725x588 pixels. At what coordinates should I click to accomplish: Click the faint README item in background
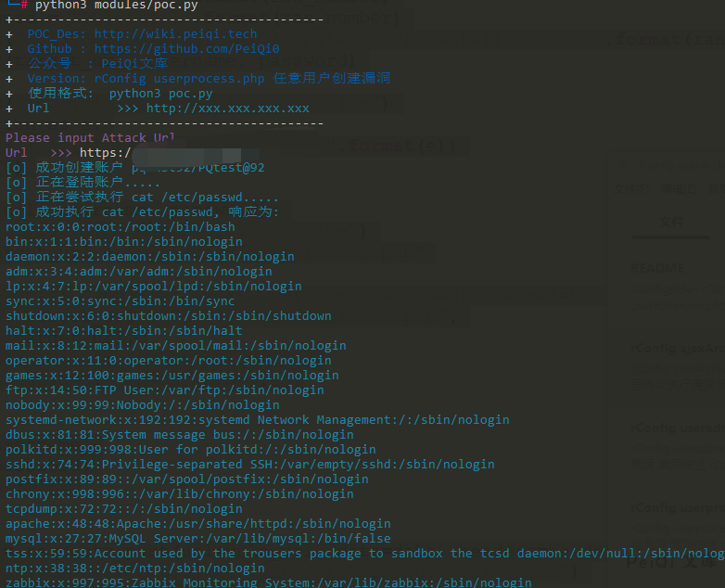[656, 268]
